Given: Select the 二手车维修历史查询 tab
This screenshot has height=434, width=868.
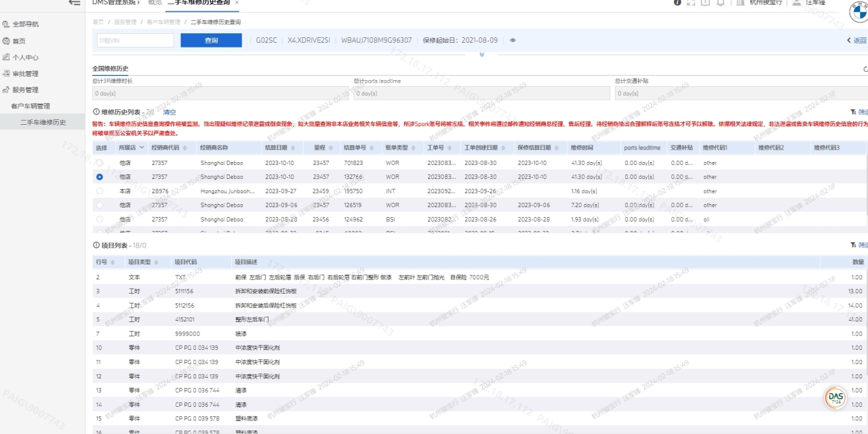Looking at the screenshot, I should [x=199, y=3].
